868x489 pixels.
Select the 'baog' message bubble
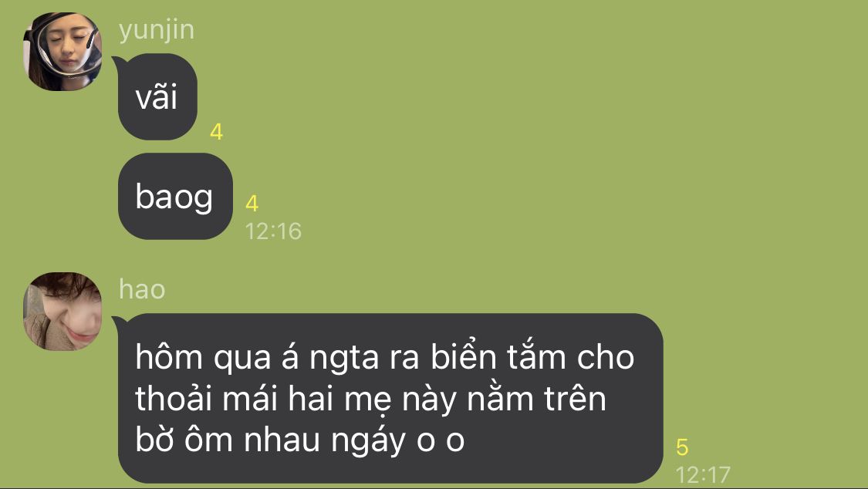click(175, 197)
